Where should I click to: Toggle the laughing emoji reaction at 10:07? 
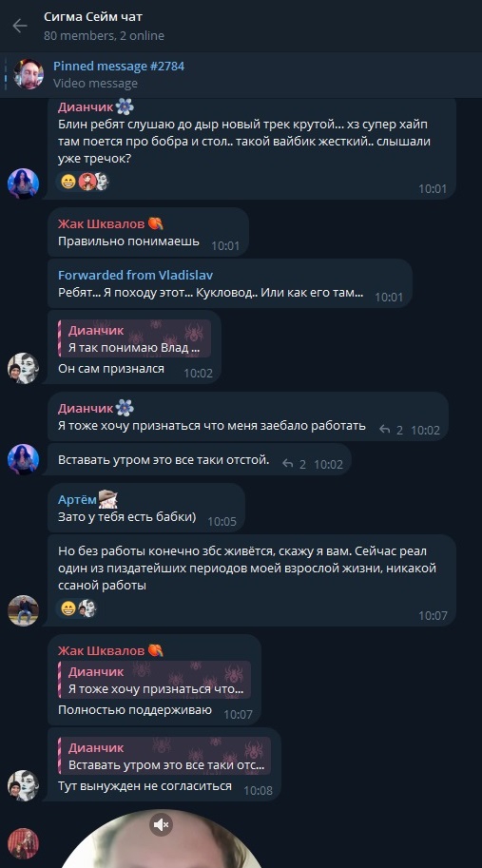coord(68,608)
